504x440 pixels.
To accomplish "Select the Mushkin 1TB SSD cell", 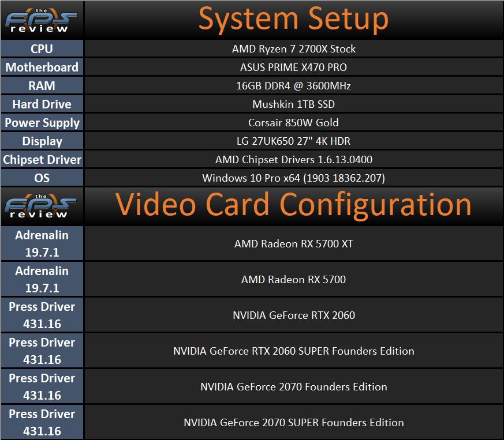I will click(x=294, y=104).
